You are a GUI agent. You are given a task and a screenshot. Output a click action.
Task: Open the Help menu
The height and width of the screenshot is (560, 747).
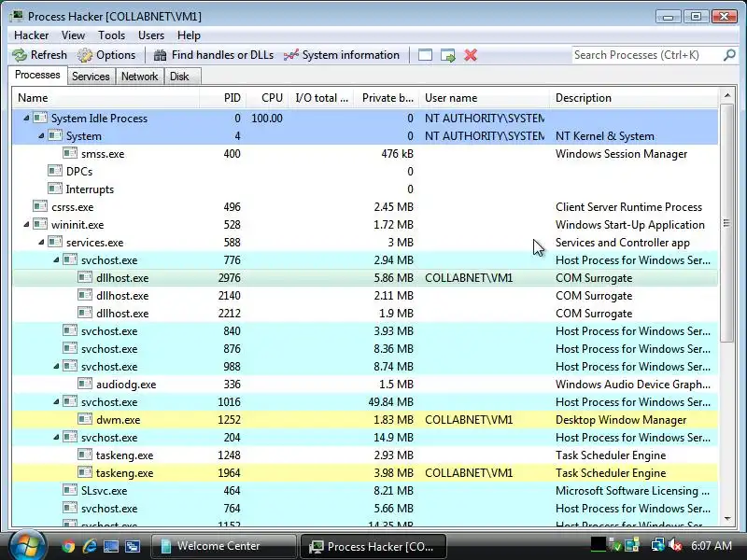(189, 35)
